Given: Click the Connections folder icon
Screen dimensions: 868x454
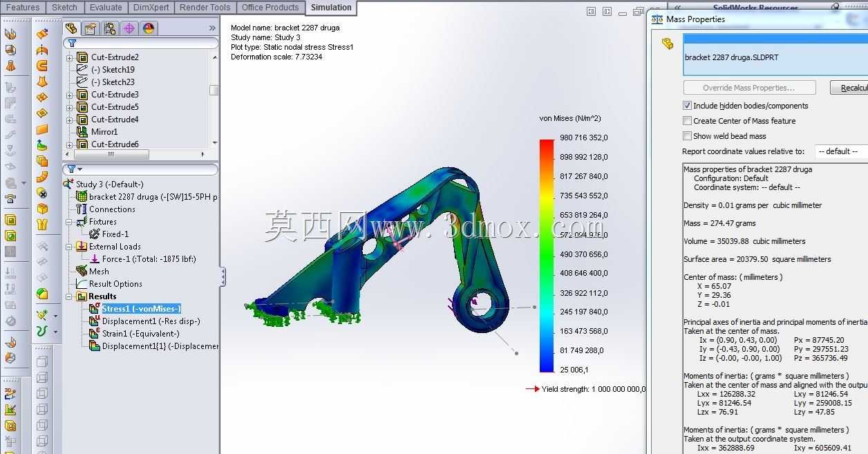Looking at the screenshot, I should (x=82, y=209).
